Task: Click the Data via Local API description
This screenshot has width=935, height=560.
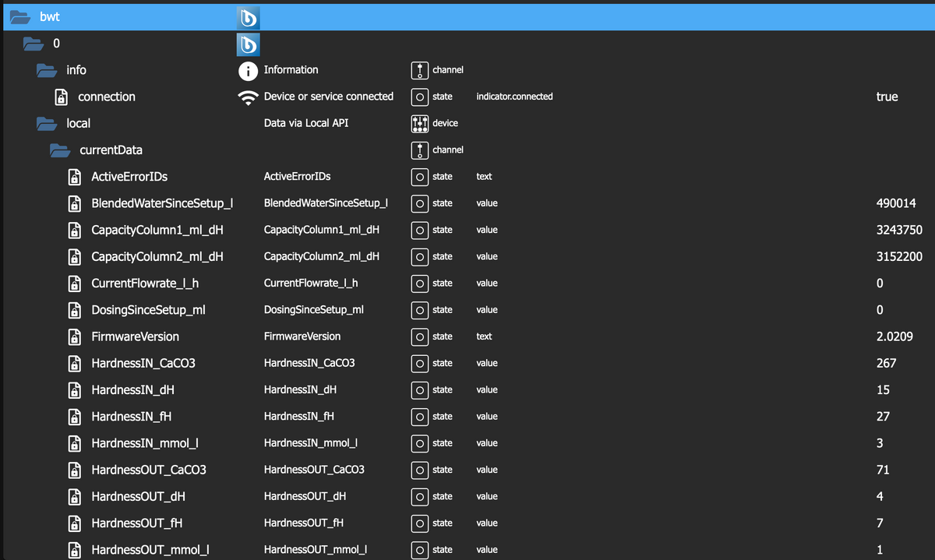Action: [305, 123]
